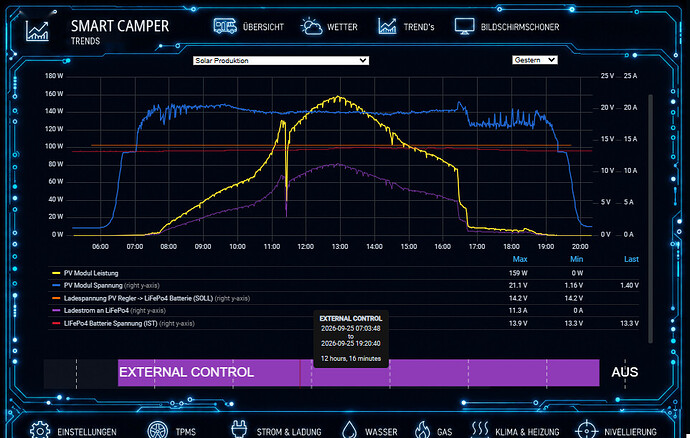The image size is (690, 438).
Task: Toggle LiFePo4 Batterie Spannung red swatch
Action: pos(56,323)
